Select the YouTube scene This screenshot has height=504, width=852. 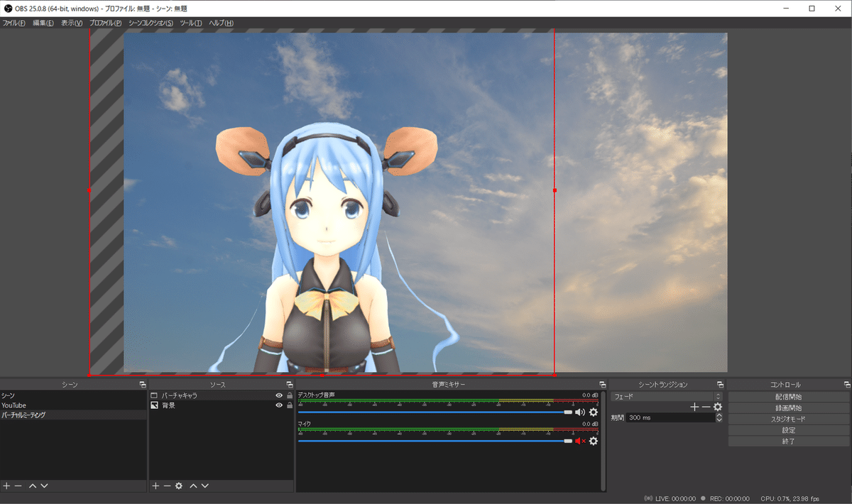pyautogui.click(x=74, y=405)
